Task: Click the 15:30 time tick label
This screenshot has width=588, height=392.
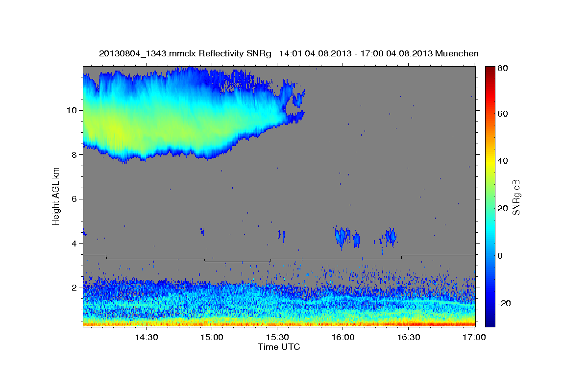Action: coord(277,337)
